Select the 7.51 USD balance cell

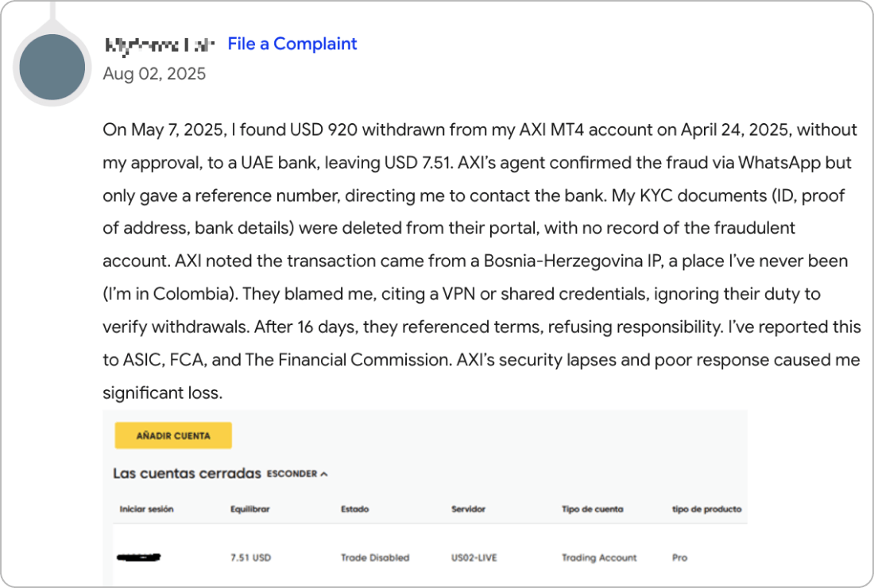[250, 558]
